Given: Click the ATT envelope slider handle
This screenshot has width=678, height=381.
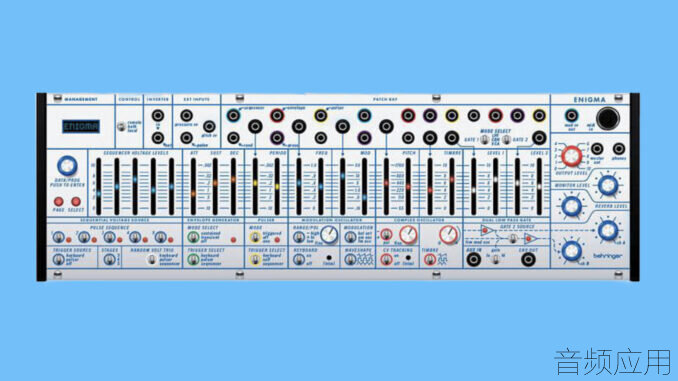Looking at the screenshot, I should coord(193,193).
